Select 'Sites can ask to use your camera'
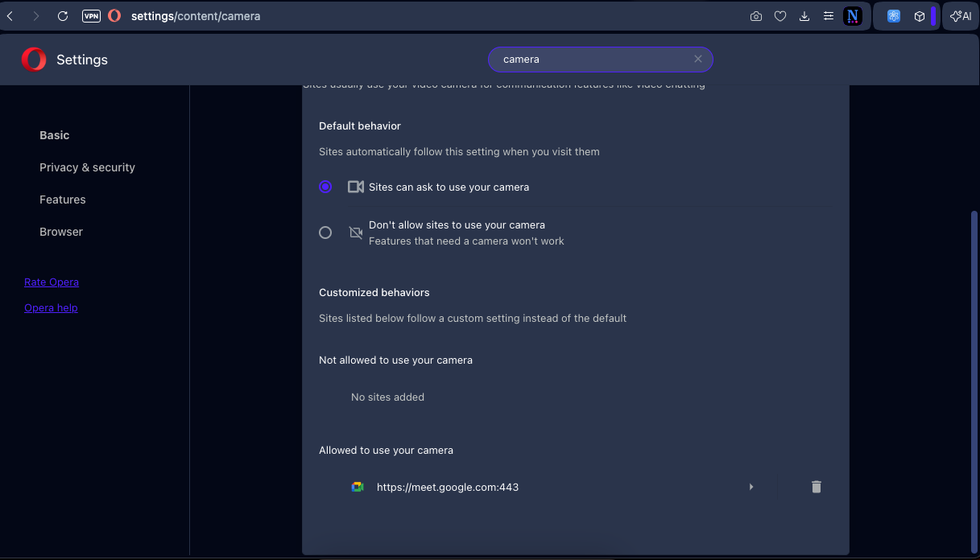 point(325,187)
